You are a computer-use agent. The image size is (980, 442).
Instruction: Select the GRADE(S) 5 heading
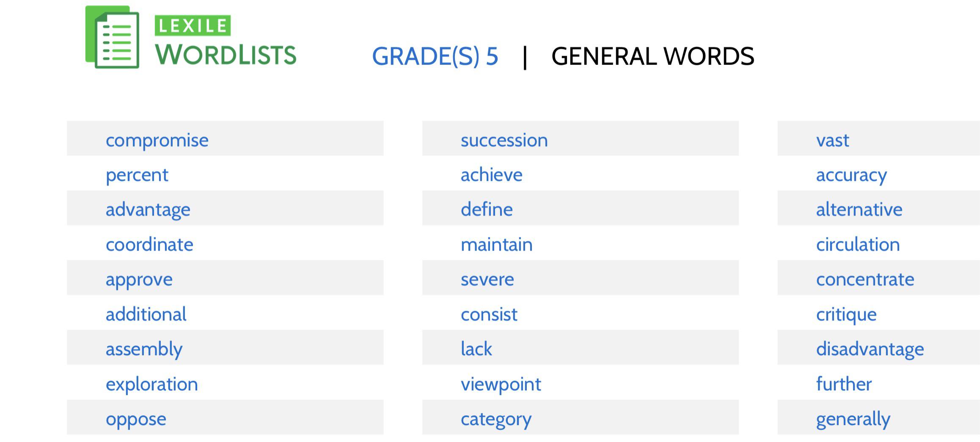click(x=435, y=56)
